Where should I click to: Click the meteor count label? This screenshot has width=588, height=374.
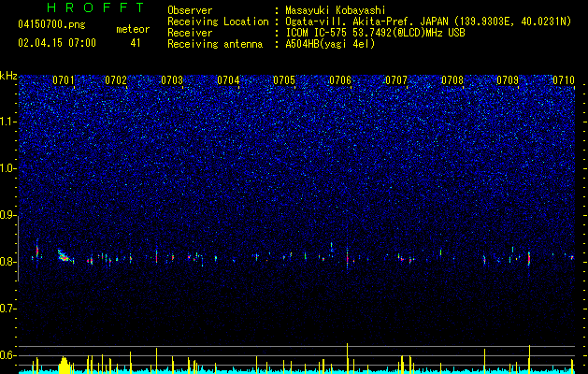133,29
